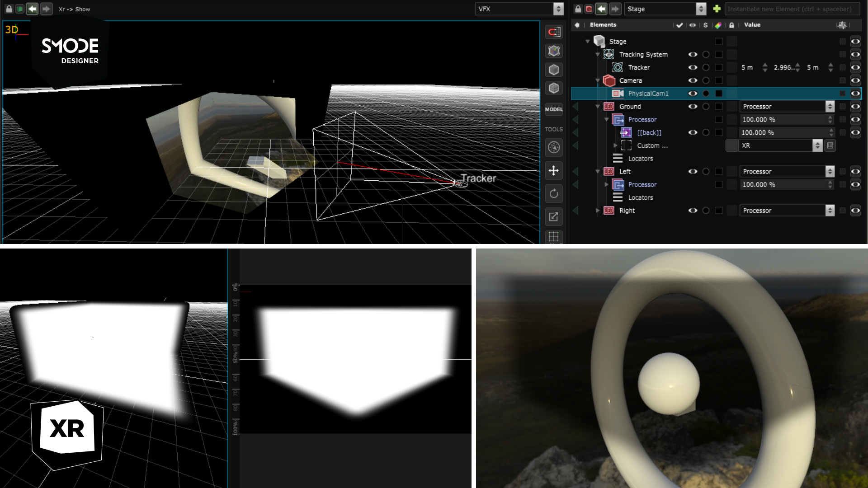Image resolution: width=868 pixels, height=488 pixels.
Task: Click the 3D viewport perspective icon
Action: (x=11, y=29)
